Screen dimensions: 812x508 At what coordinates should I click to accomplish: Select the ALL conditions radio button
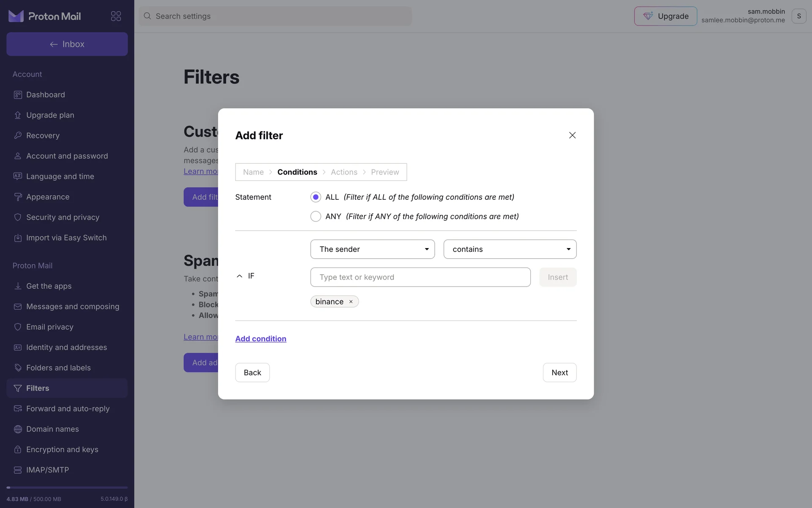315,197
